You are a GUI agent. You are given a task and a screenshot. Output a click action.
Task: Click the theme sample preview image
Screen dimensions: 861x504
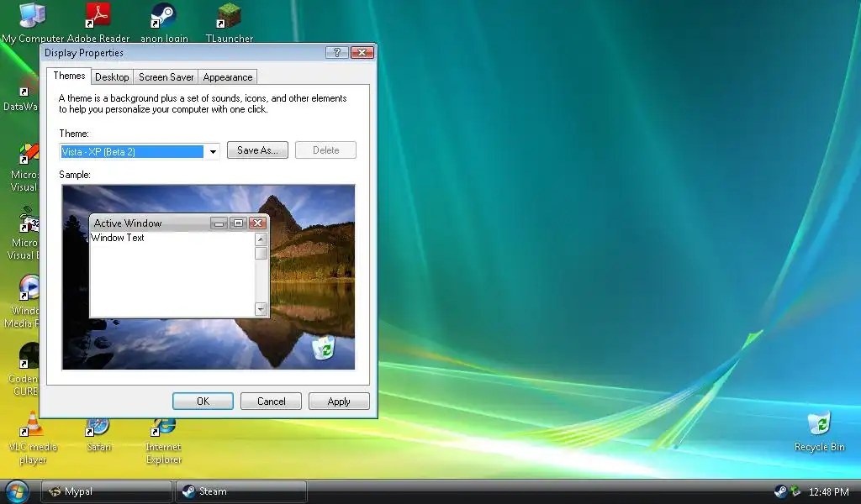click(x=209, y=277)
